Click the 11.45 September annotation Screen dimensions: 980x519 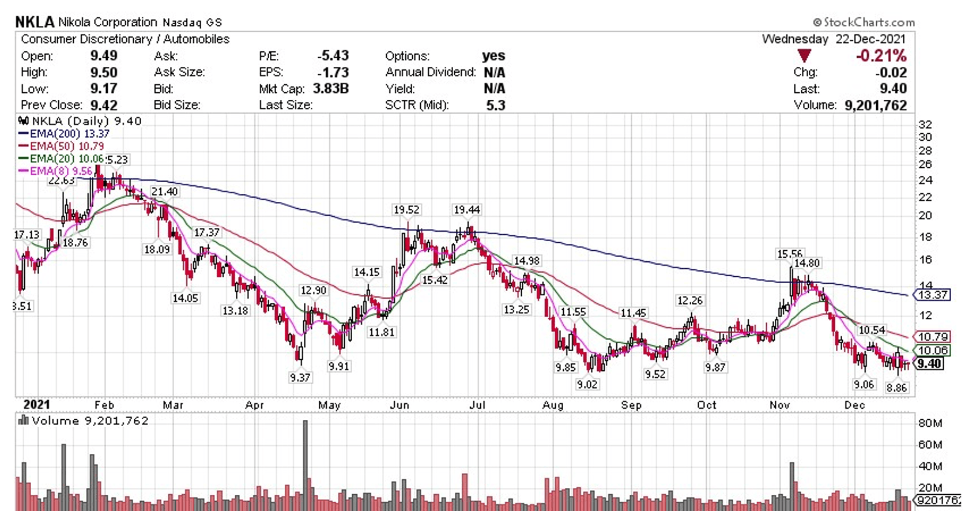(x=633, y=313)
